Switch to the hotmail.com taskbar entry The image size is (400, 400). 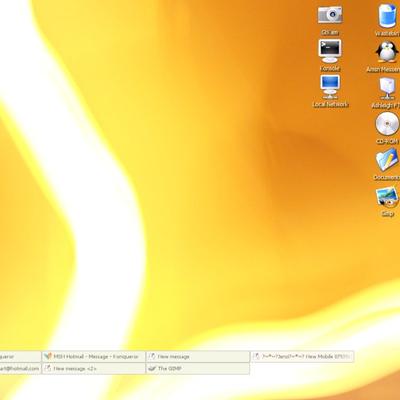click(x=20, y=368)
